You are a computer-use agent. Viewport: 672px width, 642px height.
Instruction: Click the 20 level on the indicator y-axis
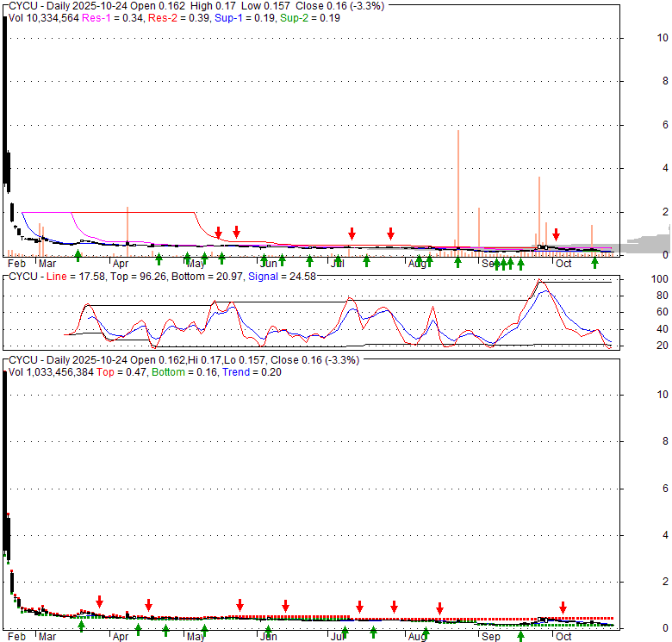pyautogui.click(x=663, y=346)
